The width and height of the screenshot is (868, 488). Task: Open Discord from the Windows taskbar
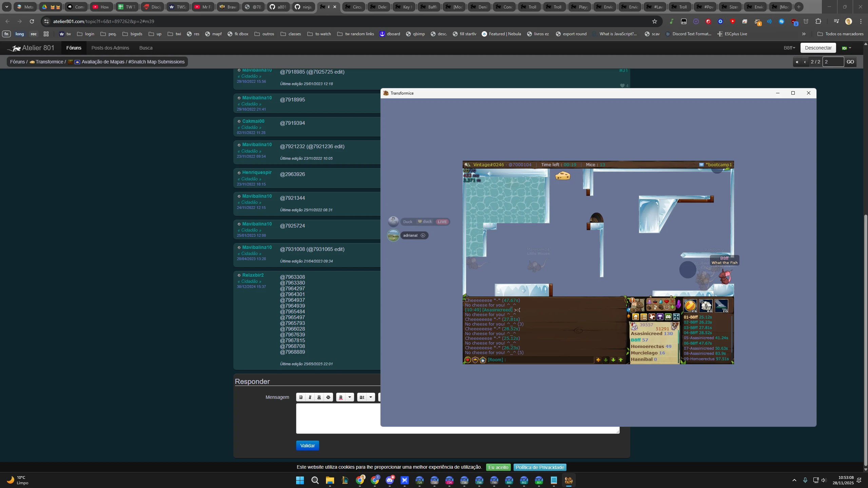390,480
